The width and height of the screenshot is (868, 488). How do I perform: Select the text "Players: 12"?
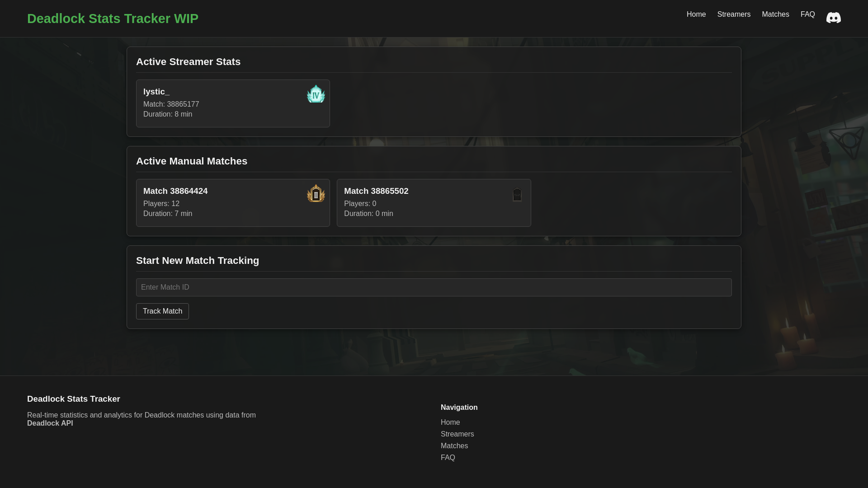tap(161, 204)
